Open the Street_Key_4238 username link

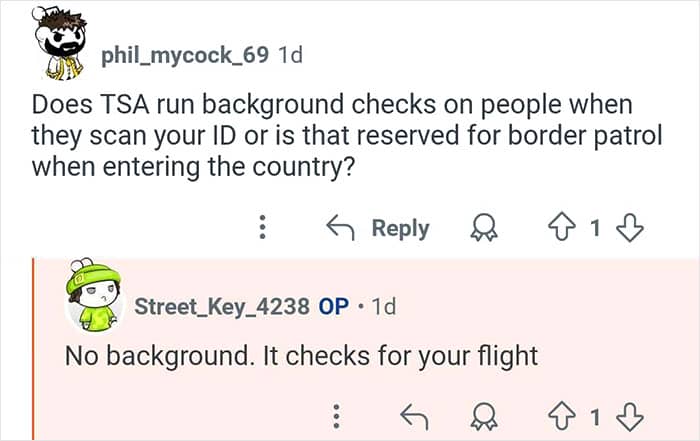[x=221, y=306]
